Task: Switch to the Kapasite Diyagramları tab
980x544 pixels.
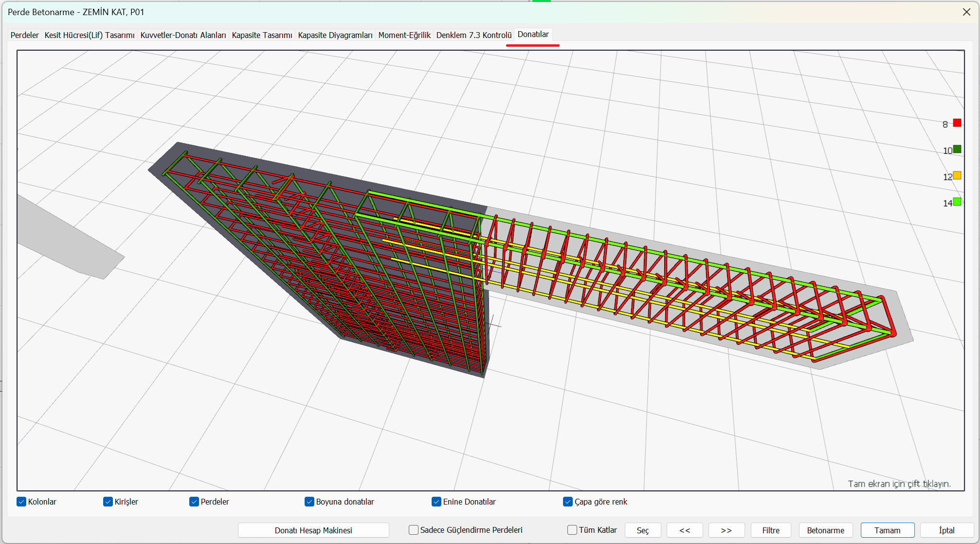Action: (x=335, y=35)
